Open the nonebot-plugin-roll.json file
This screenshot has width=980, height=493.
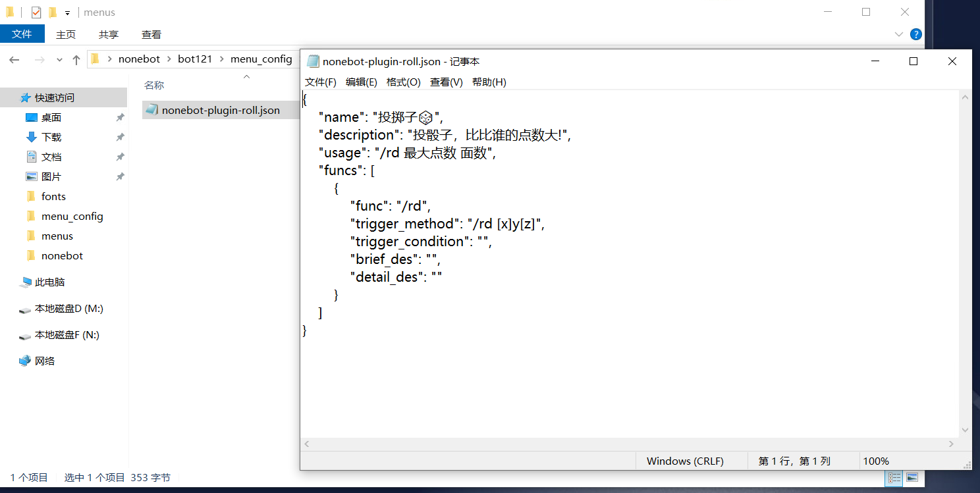tap(221, 110)
